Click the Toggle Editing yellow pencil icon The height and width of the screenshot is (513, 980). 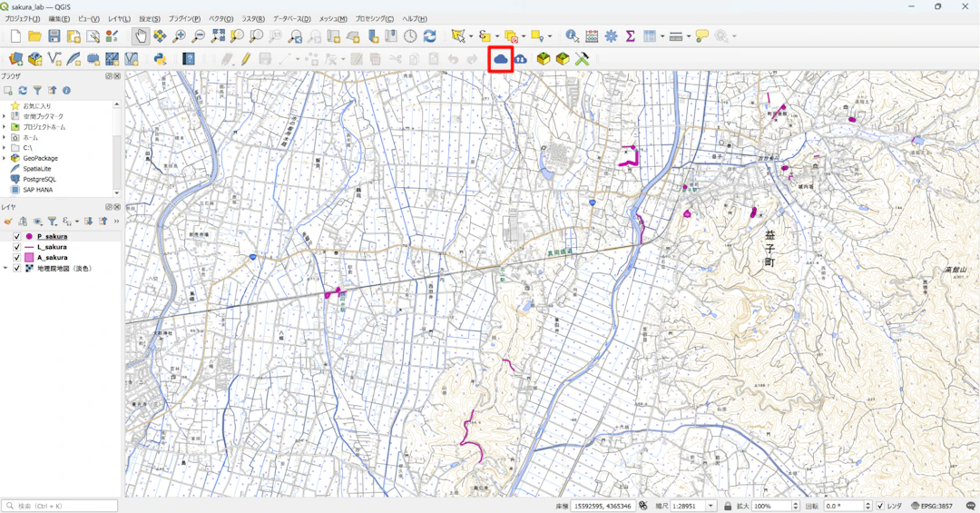pyautogui.click(x=246, y=59)
